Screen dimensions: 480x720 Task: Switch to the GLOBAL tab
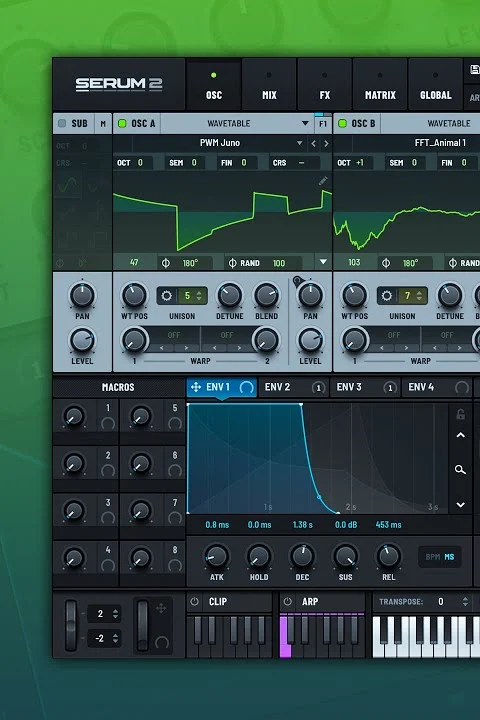click(435, 85)
